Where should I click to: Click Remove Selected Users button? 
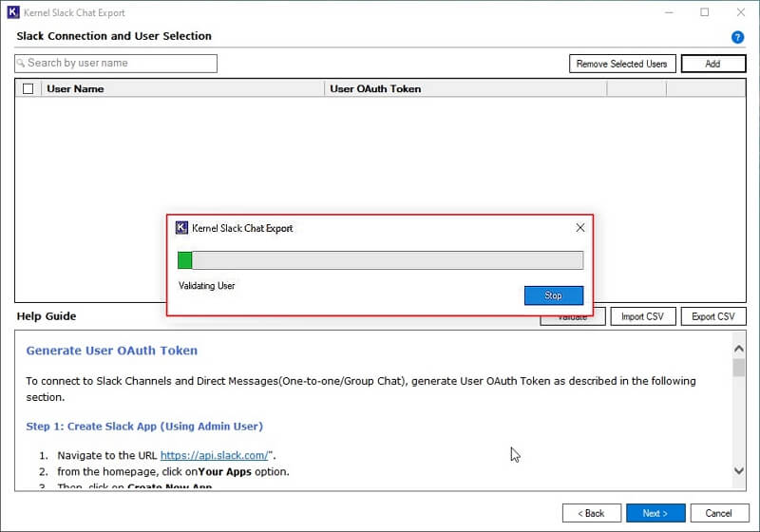coord(622,64)
